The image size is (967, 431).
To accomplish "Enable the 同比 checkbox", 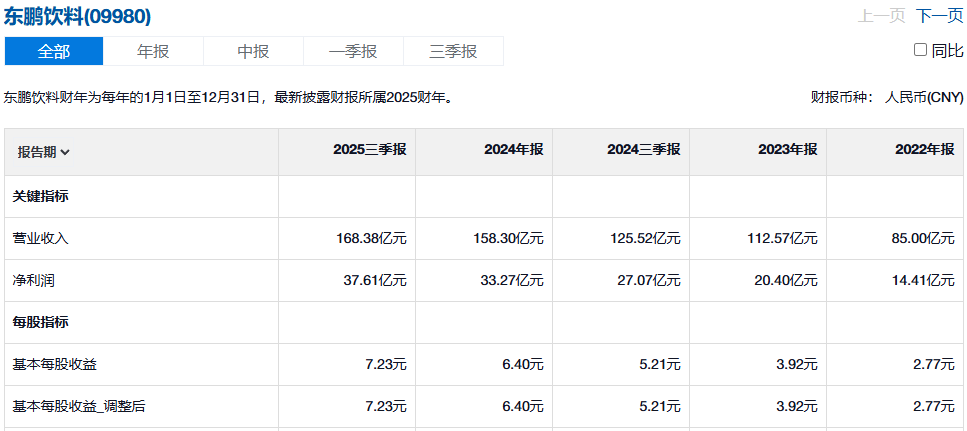I will [x=920, y=50].
